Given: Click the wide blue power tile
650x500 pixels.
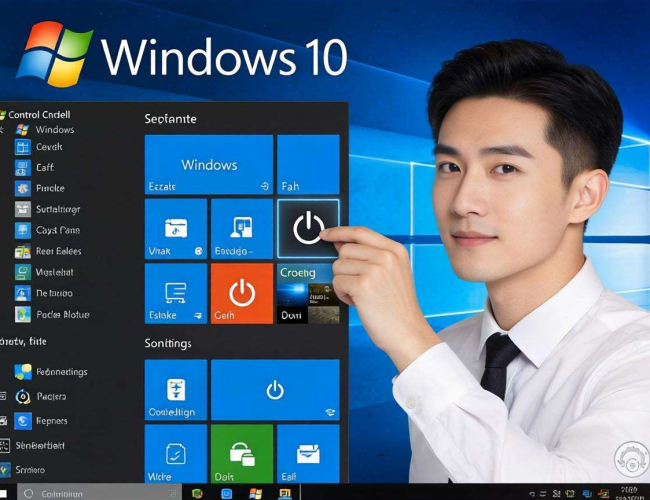Looking at the screenshot, I should pyautogui.click(x=275, y=390).
